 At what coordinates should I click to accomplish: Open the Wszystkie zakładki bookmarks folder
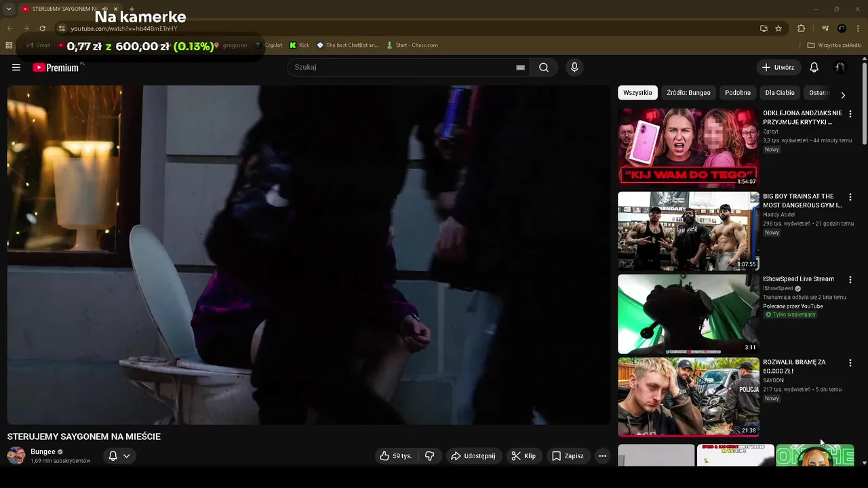point(834,45)
